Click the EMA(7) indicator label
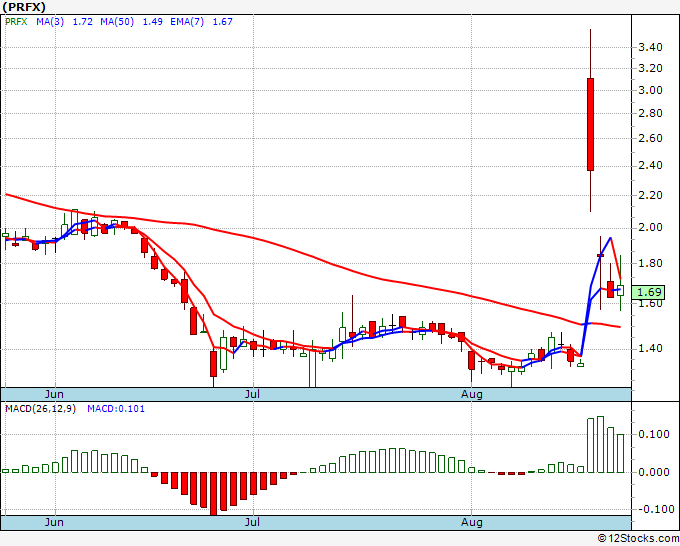 187,22
